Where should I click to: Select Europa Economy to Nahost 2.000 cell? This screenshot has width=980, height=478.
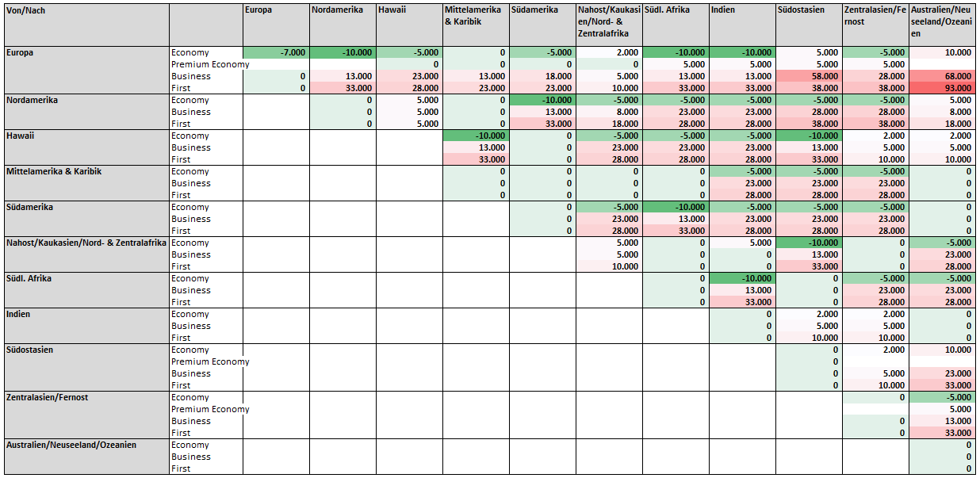point(609,52)
